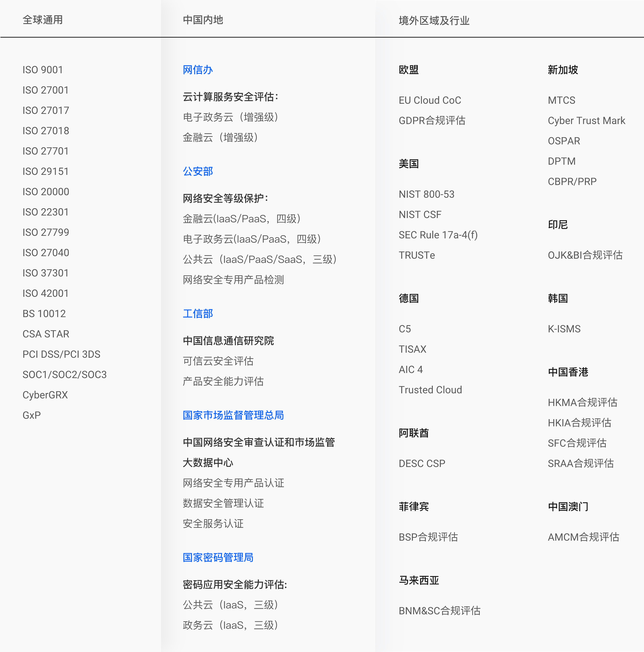Click the EU Cloud CoC item
This screenshot has width=644, height=652.
coord(430,100)
